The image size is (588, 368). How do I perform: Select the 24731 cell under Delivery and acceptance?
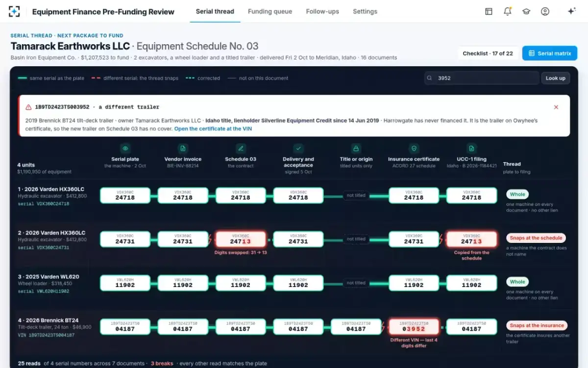298,239
